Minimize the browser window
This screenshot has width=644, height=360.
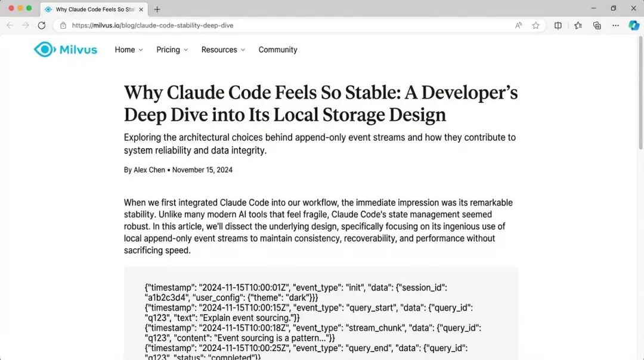(593, 8)
